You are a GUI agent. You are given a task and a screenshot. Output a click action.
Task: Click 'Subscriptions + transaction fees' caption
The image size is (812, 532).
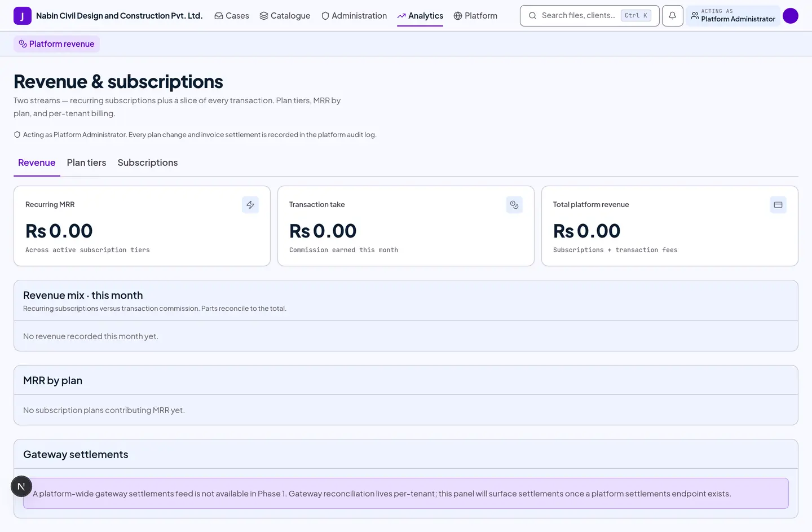coord(615,250)
